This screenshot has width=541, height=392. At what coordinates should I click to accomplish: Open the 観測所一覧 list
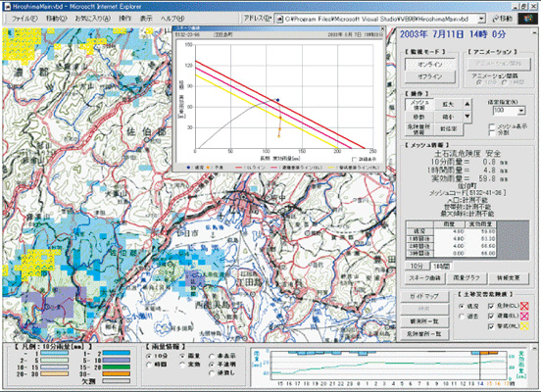click(424, 321)
